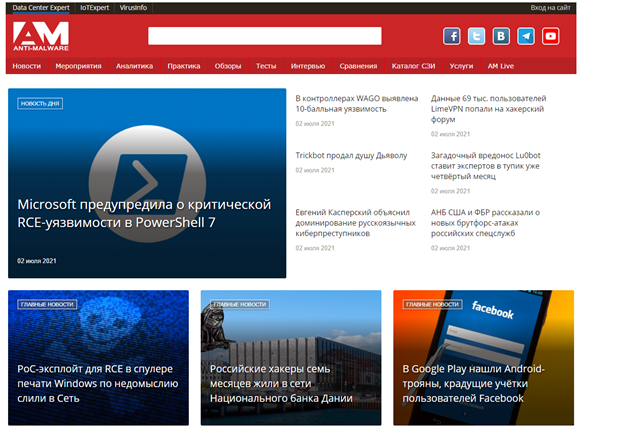624x436 pixels.
Task: Open the LimeVPN data leak article
Action: (x=488, y=109)
